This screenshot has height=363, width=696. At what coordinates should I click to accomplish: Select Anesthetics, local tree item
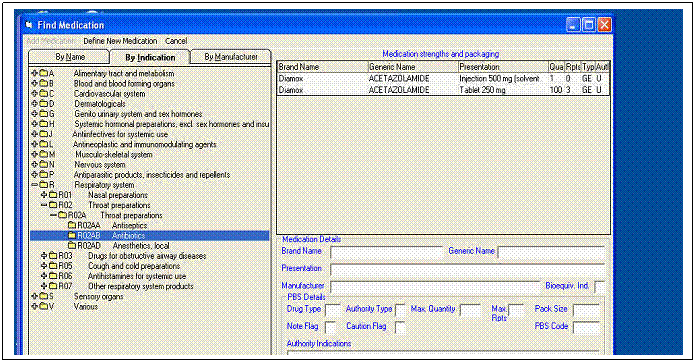tap(141, 246)
